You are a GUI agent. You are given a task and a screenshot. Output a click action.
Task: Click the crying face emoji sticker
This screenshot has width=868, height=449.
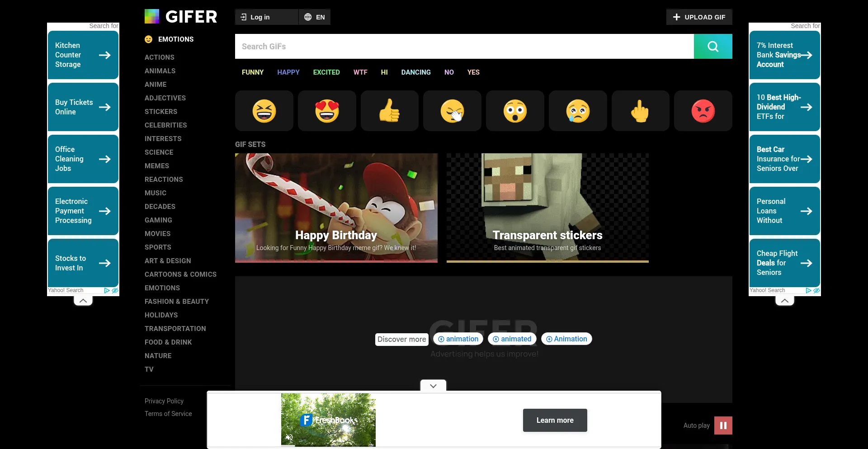577,111
